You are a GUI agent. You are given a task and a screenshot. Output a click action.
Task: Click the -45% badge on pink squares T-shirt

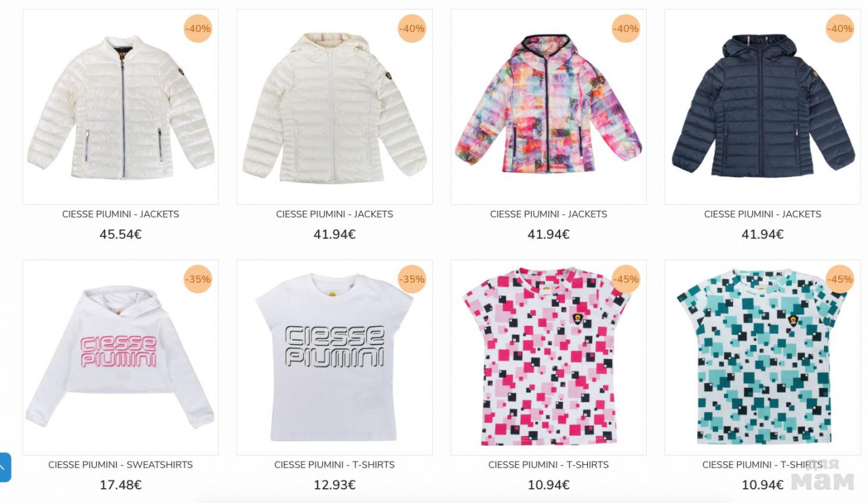coord(626,279)
